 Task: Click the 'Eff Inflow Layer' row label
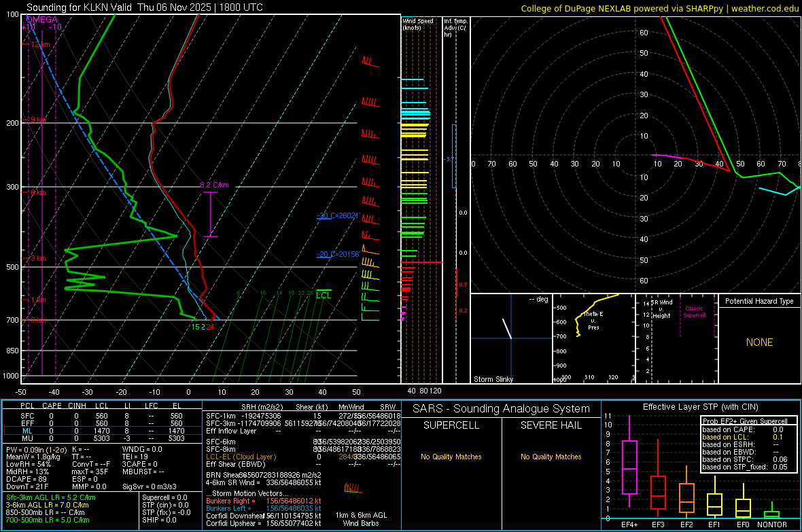pos(232,431)
